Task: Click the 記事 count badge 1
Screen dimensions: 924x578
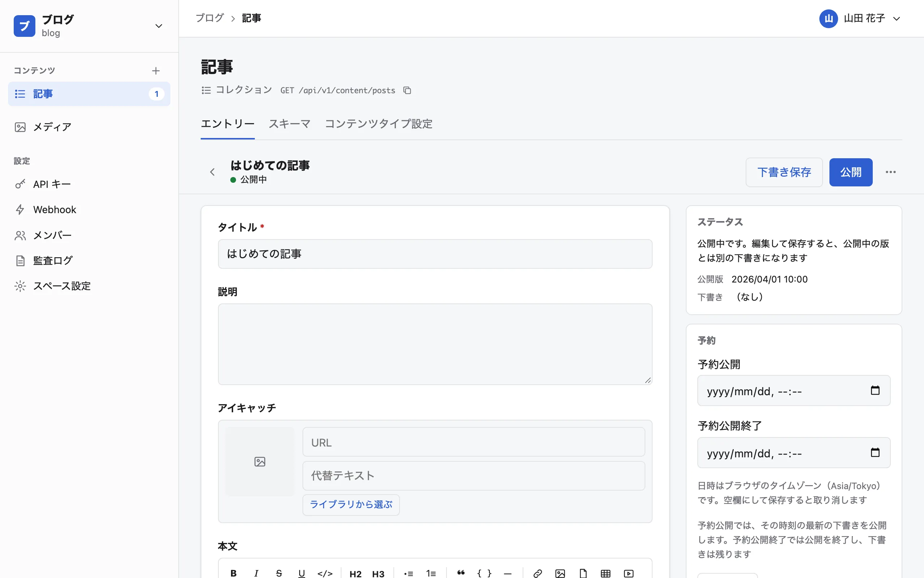Action: pos(156,94)
